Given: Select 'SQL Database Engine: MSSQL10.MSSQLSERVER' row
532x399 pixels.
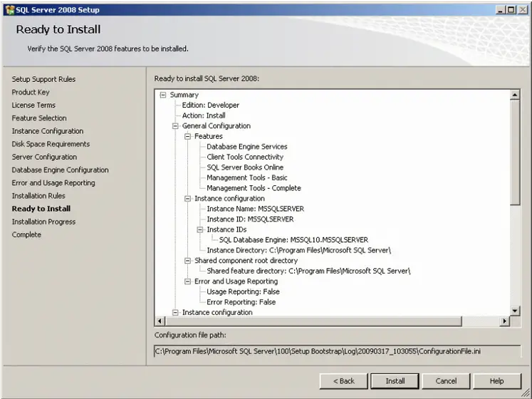Looking at the screenshot, I should [293, 239].
